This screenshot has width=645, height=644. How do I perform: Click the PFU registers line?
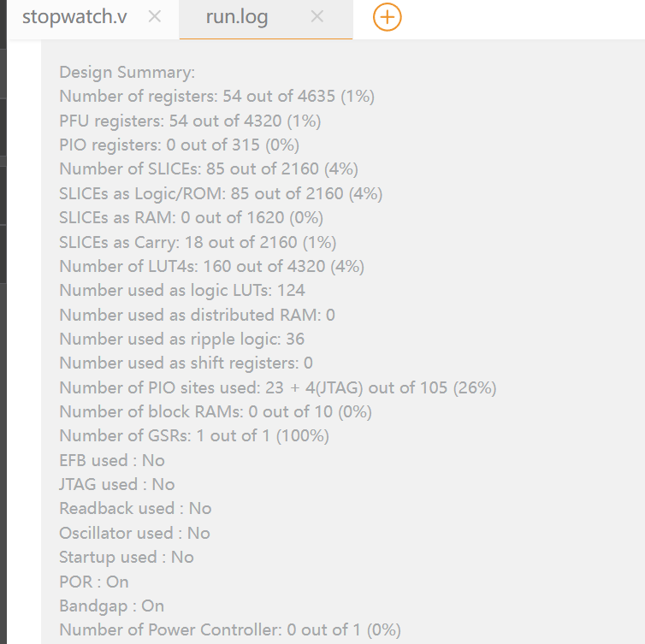[190, 121]
